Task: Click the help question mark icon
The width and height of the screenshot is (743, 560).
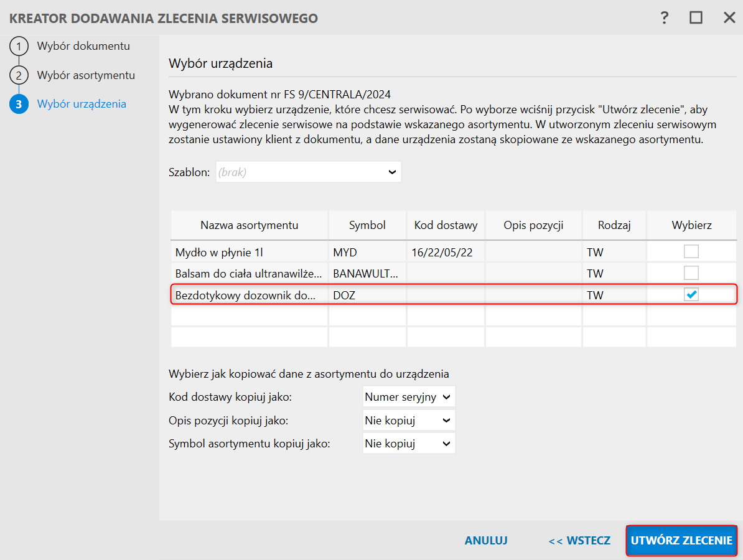Action: [x=664, y=18]
